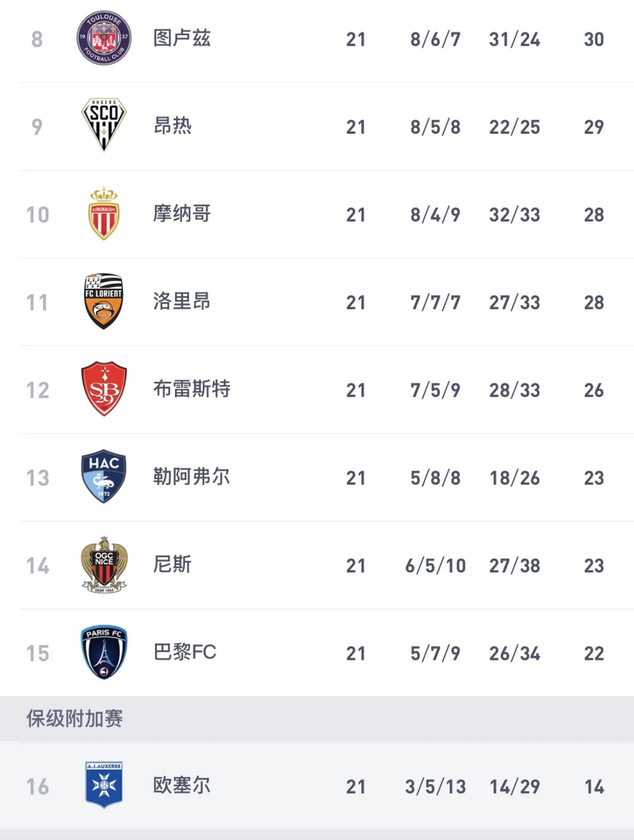Select the FC Lorient badge
Screen dimensions: 634x840
click(x=104, y=302)
